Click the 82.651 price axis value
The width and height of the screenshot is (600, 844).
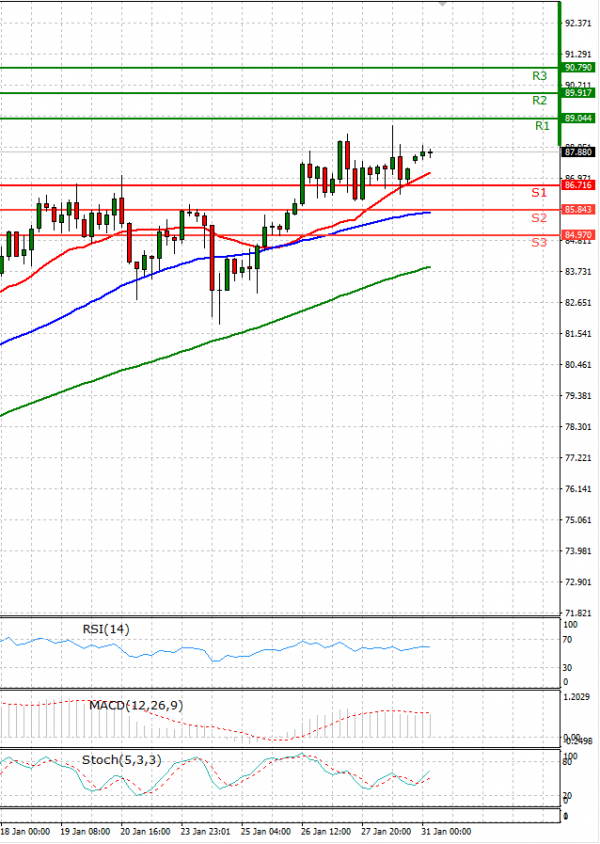click(578, 303)
